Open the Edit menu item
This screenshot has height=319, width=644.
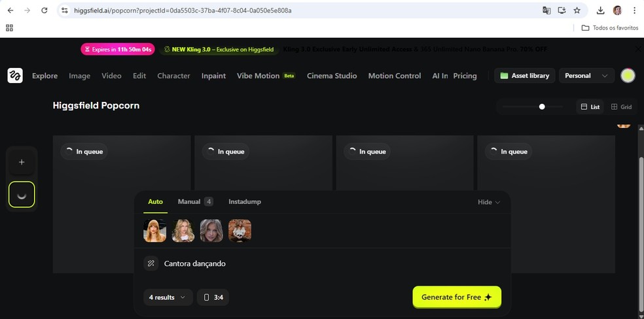pyautogui.click(x=139, y=76)
